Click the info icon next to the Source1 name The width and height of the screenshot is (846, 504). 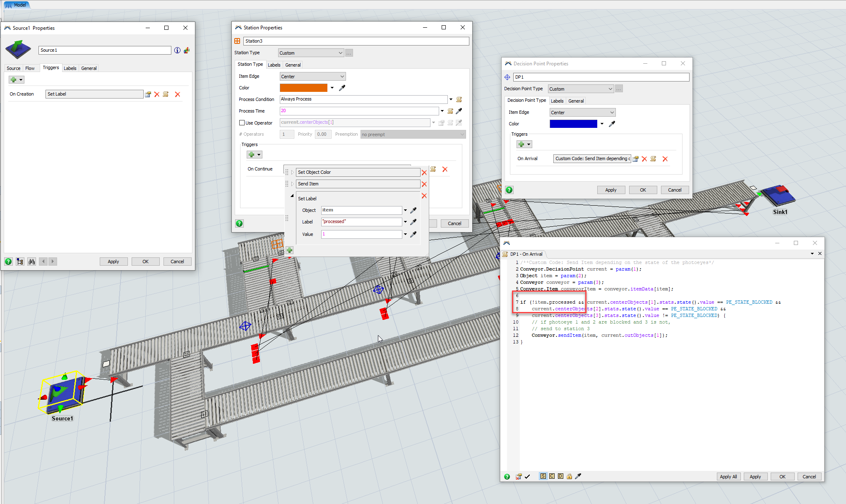[x=177, y=50]
